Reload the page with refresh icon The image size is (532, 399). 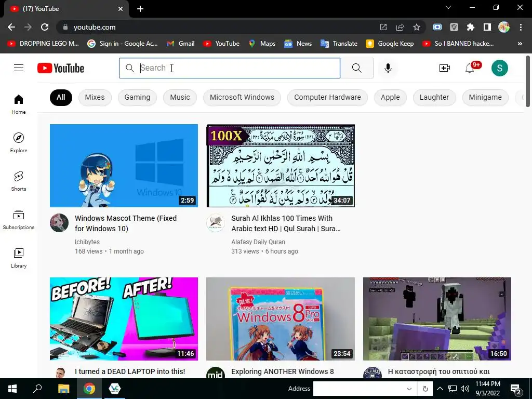coord(45,27)
